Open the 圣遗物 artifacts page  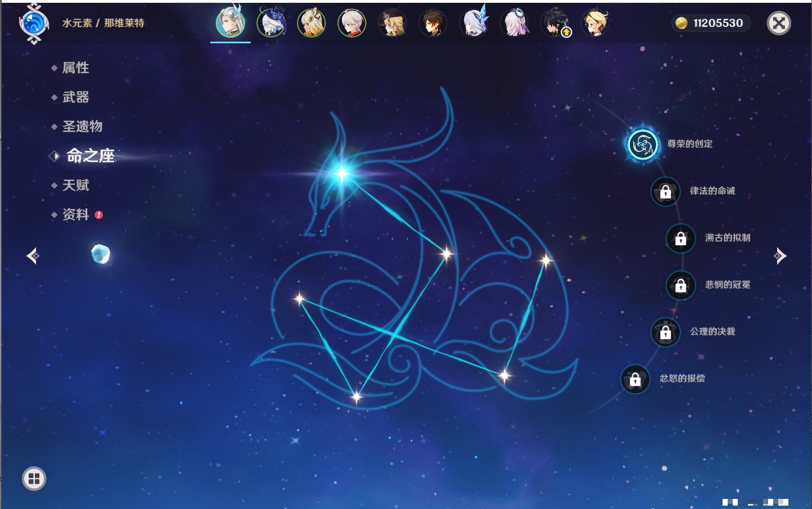coord(82,127)
